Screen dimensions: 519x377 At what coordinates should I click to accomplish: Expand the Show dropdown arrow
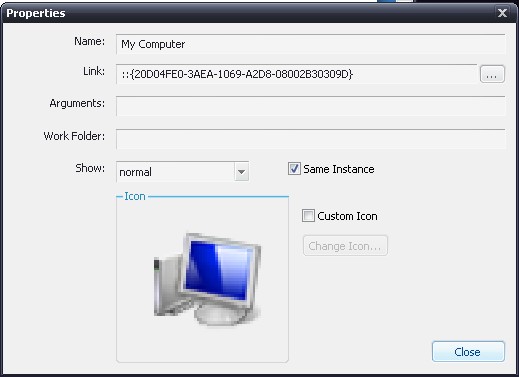(x=241, y=172)
